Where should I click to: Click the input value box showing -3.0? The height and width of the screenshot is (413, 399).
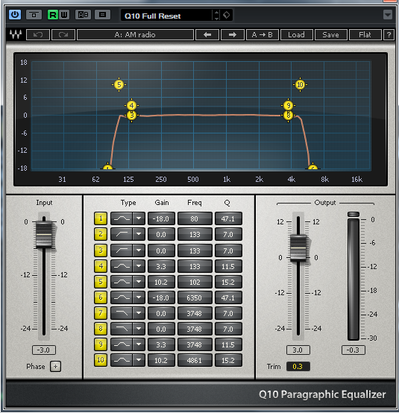click(44, 350)
